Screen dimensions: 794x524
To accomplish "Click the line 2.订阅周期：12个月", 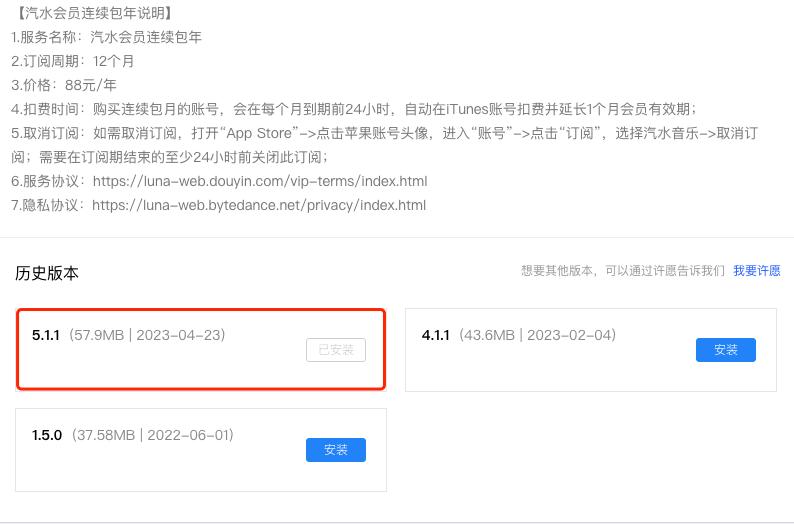I will pyautogui.click(x=72, y=61).
